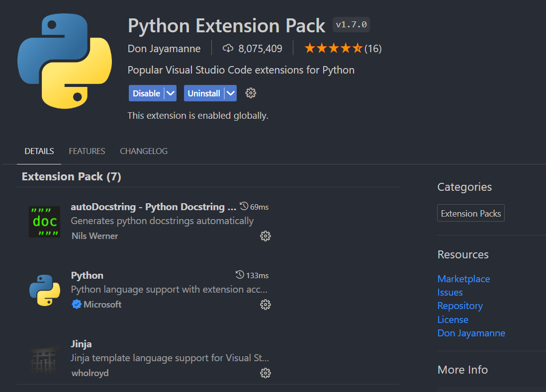The image size is (546, 392).
Task: Click the Python extension snake icon
Action: (44, 290)
